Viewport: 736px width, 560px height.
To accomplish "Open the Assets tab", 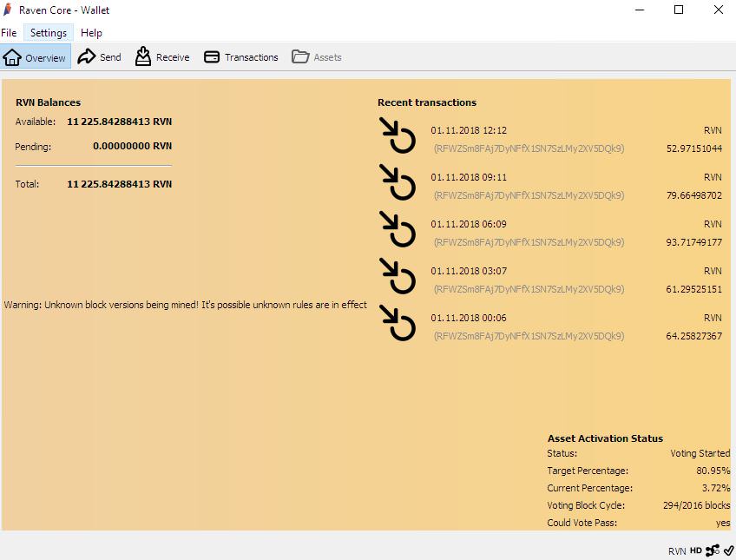I will [317, 57].
